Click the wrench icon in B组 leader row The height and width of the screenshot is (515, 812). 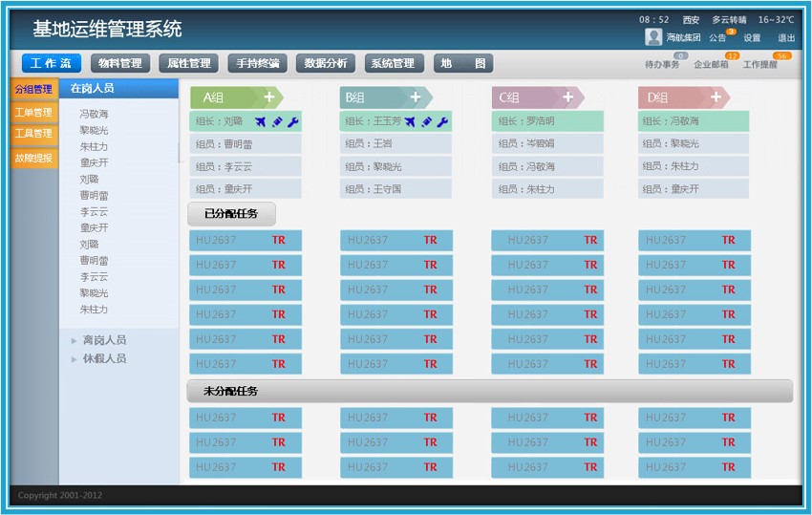pyautogui.click(x=441, y=122)
